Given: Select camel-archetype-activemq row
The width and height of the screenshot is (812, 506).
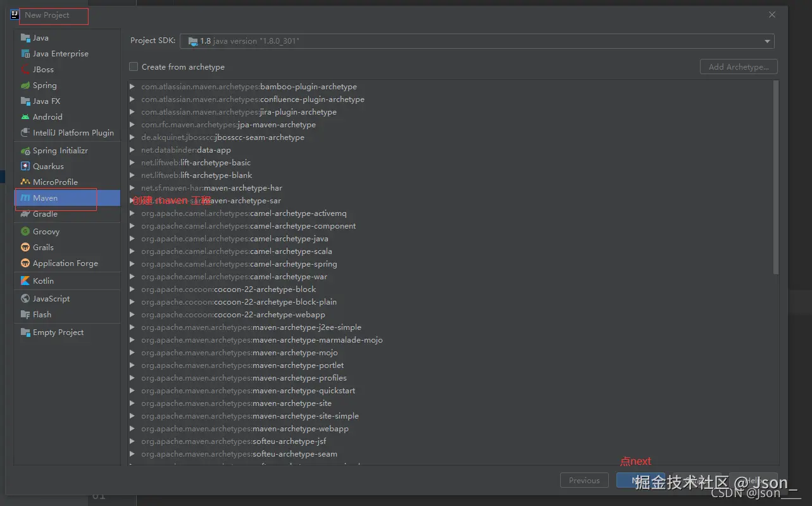Looking at the screenshot, I should [x=451, y=213].
